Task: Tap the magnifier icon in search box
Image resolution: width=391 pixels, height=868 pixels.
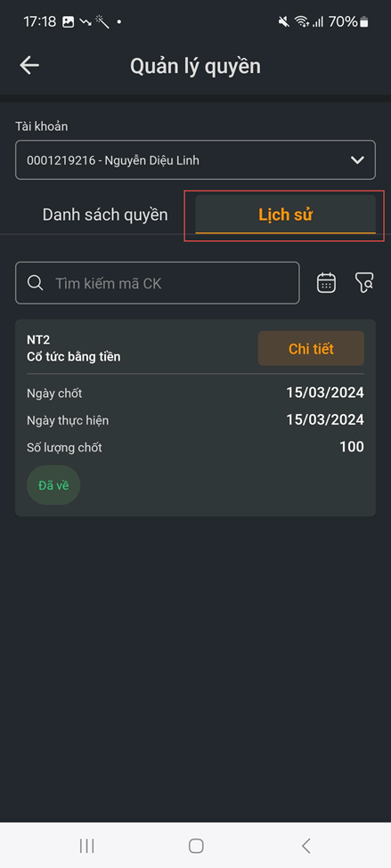Action: 36,283
